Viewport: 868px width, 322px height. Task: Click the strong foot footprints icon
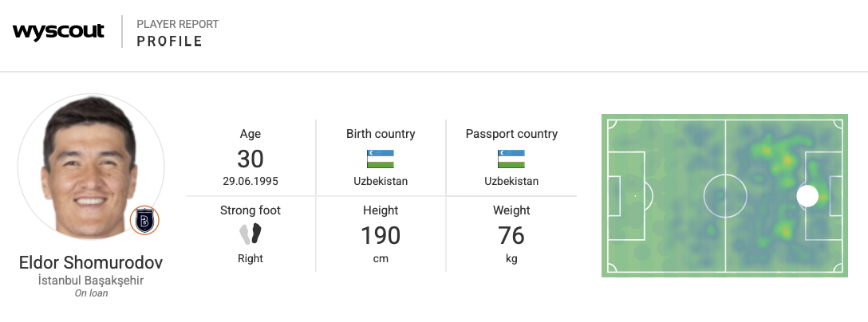(x=251, y=234)
